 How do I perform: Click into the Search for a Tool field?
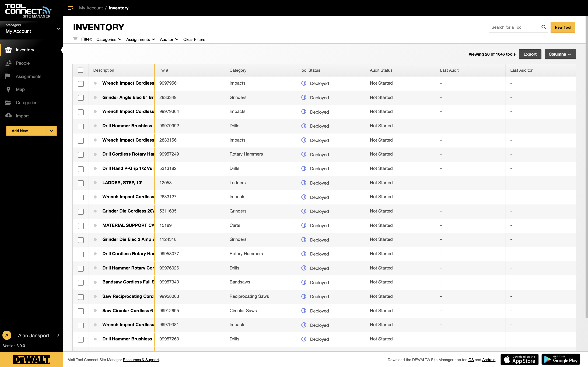tap(514, 27)
